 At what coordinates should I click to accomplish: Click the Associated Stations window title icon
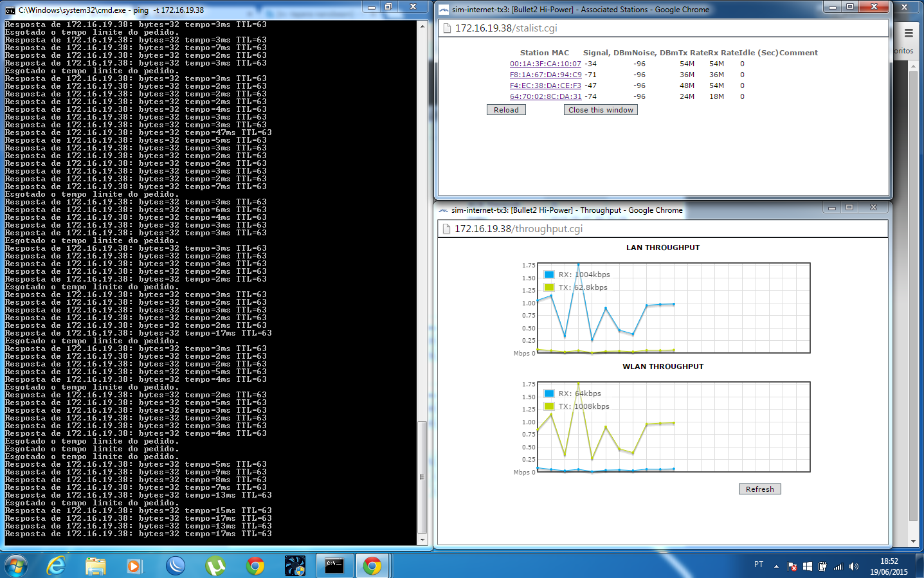click(444, 10)
